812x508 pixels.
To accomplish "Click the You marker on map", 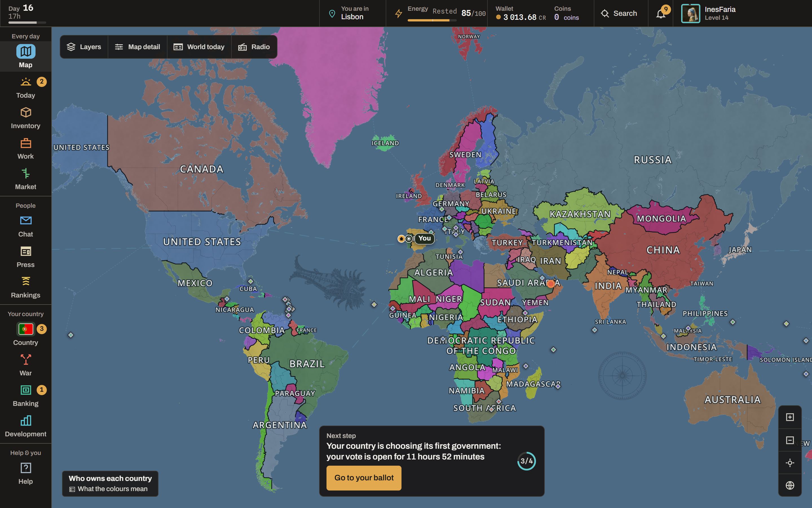I will [424, 238].
